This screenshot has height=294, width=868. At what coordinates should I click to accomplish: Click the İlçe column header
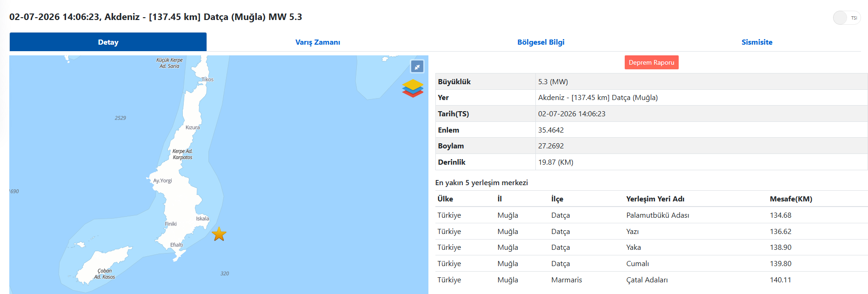pos(557,199)
